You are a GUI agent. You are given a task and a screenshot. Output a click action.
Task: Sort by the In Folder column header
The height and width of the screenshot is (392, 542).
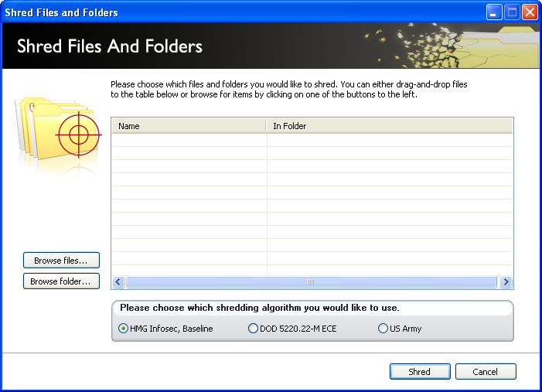click(x=390, y=126)
